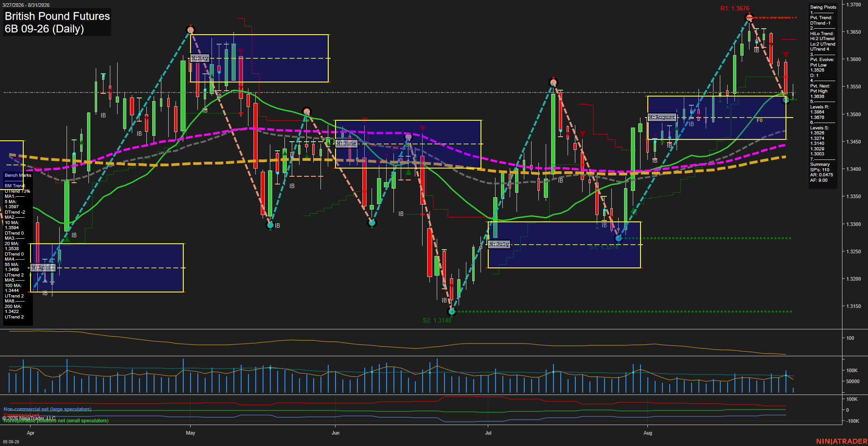This screenshot has width=868, height=446.
Task: Click the 'Pvt. Trend:' label
Action: 821,18
